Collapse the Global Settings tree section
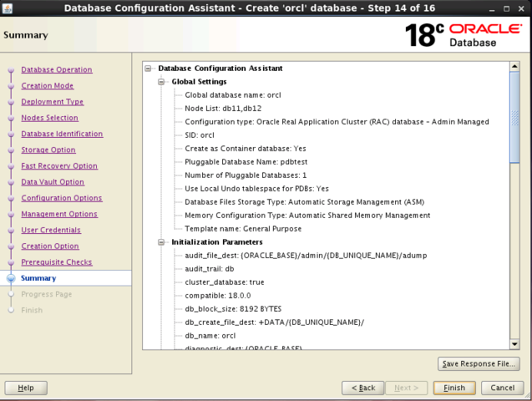Viewport: 532px width, 401px height. tap(162, 82)
